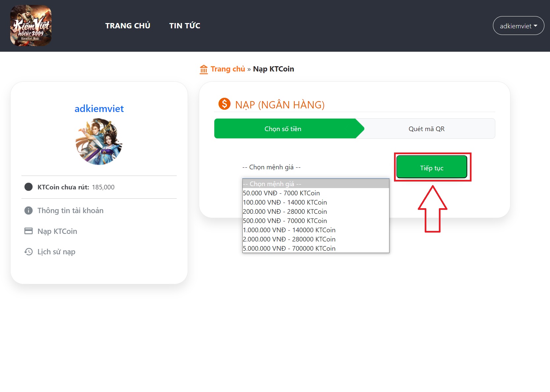The height and width of the screenshot is (392, 550).
Task: Select 50.000 VNĐ - 7000 KTCoin option
Action: (281, 193)
